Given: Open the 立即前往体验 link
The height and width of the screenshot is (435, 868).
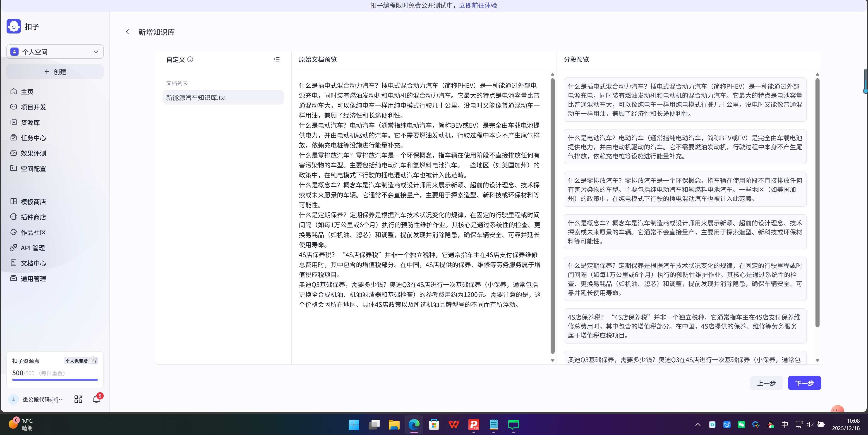Looking at the screenshot, I should (478, 5).
